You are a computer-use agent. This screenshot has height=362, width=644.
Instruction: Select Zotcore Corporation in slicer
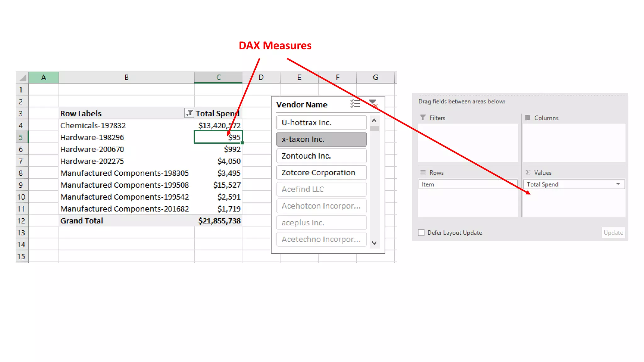321,173
